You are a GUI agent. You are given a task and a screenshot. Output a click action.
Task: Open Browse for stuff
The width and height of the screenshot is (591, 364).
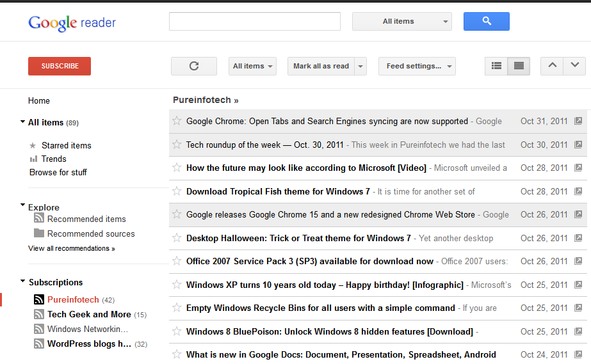(58, 172)
